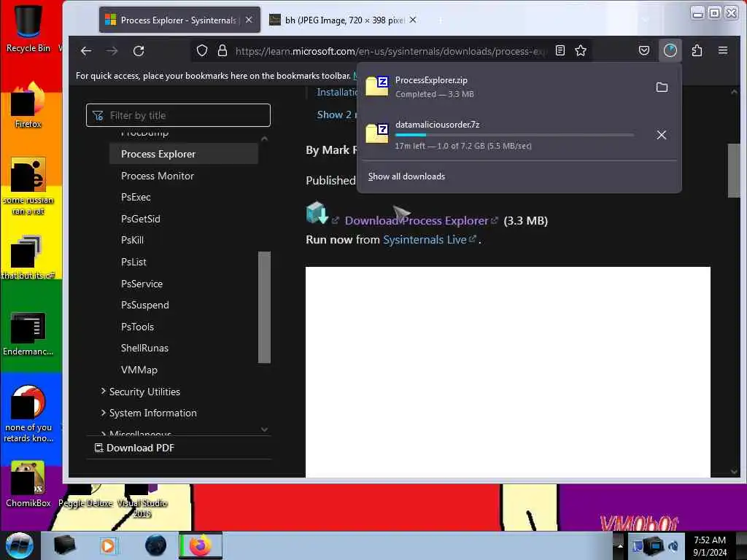747x560 pixels.
Task: Open Process Monitor in the sidebar
Action: [158, 176]
